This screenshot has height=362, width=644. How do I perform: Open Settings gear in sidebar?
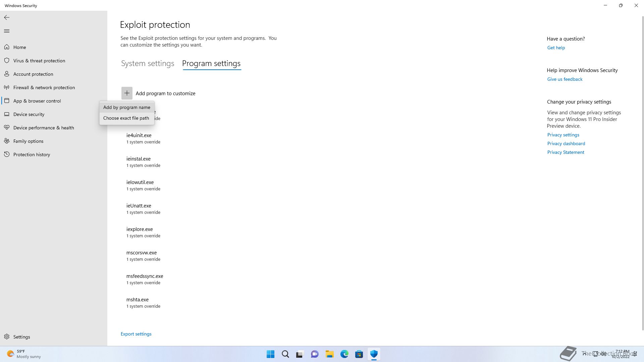tap(7, 337)
